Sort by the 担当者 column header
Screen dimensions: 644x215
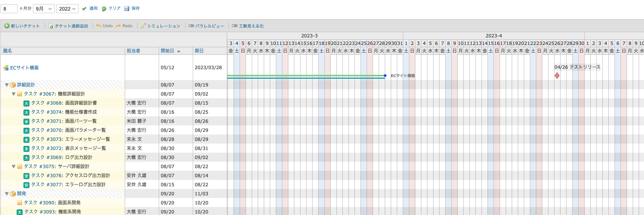(133, 51)
